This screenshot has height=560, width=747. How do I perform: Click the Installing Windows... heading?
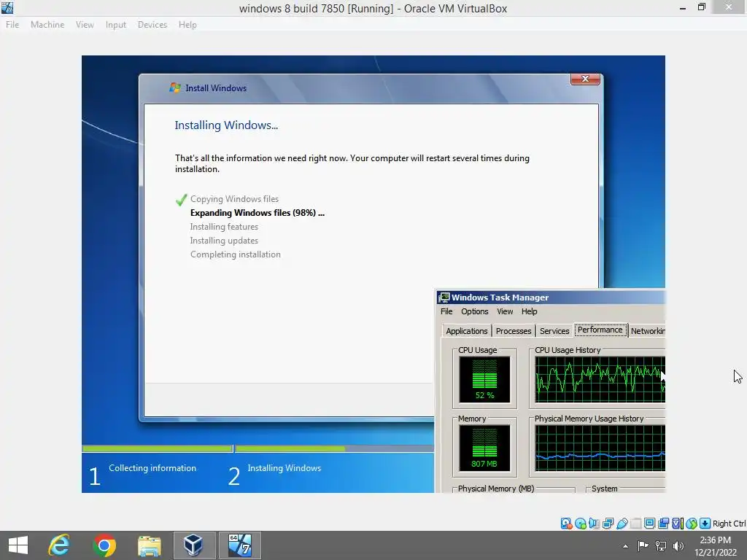click(226, 125)
